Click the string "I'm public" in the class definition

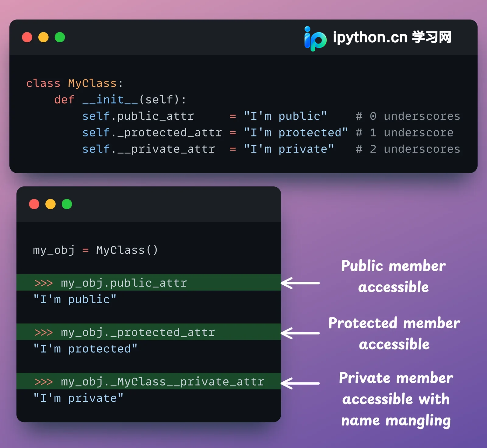coord(285,116)
